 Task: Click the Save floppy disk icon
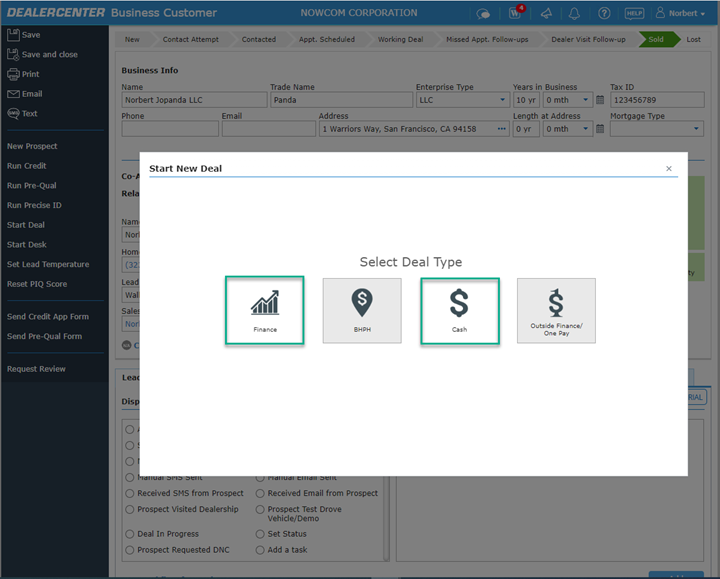[x=13, y=34]
